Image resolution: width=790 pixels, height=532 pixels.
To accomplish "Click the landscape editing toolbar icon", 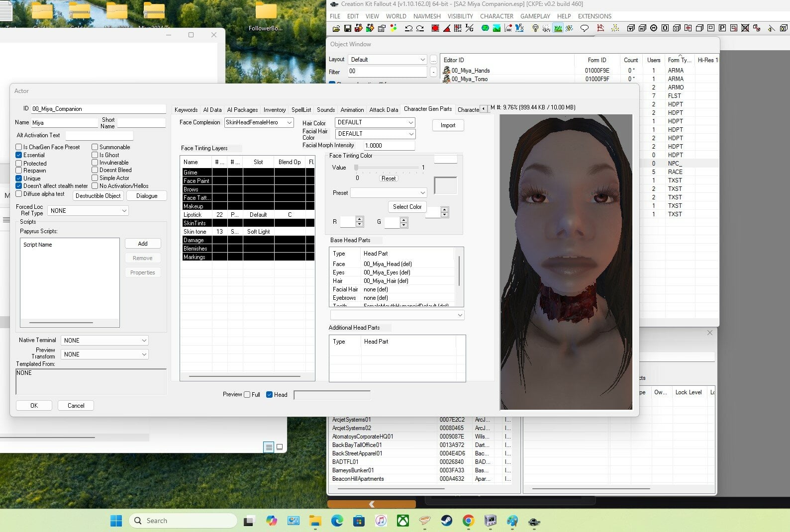I will pos(496,28).
